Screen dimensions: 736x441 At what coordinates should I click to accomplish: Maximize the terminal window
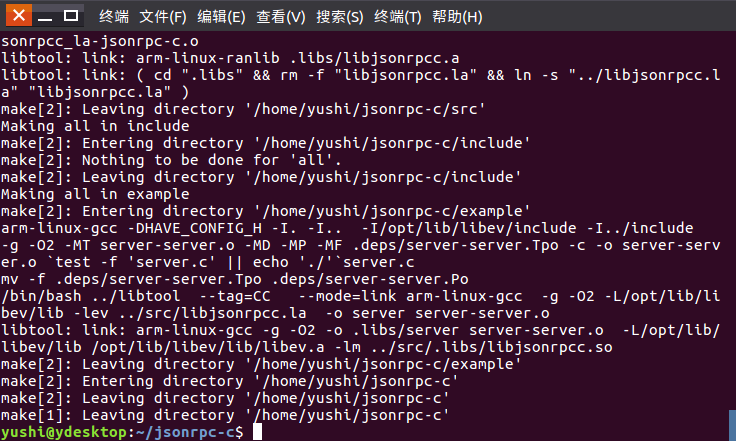(x=71, y=16)
